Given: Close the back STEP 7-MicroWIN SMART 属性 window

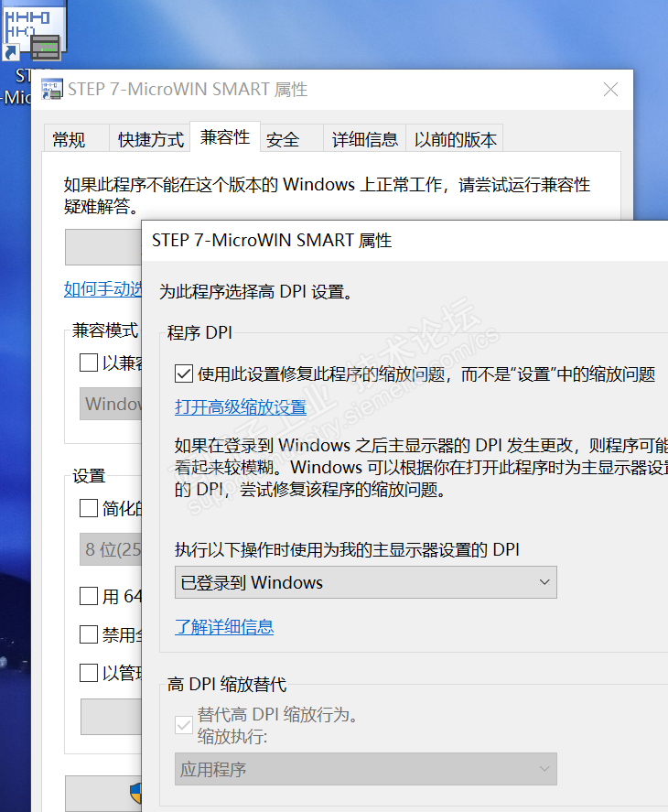Looking at the screenshot, I should (610, 90).
